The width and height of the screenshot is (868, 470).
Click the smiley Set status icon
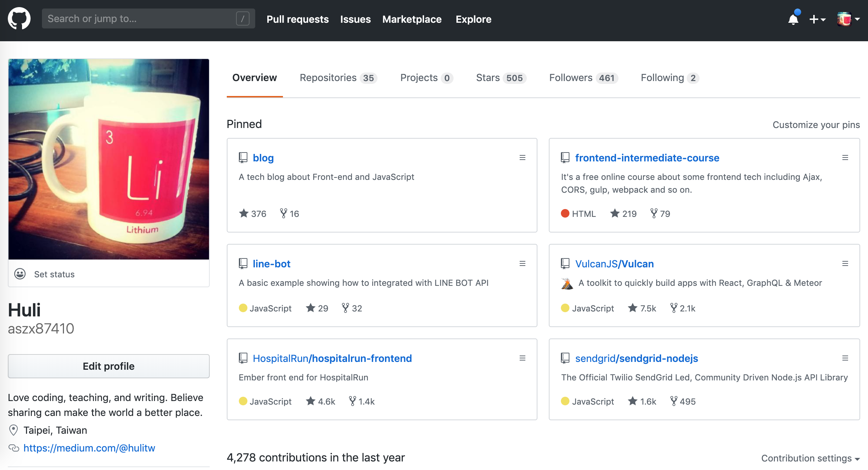pyautogui.click(x=20, y=274)
